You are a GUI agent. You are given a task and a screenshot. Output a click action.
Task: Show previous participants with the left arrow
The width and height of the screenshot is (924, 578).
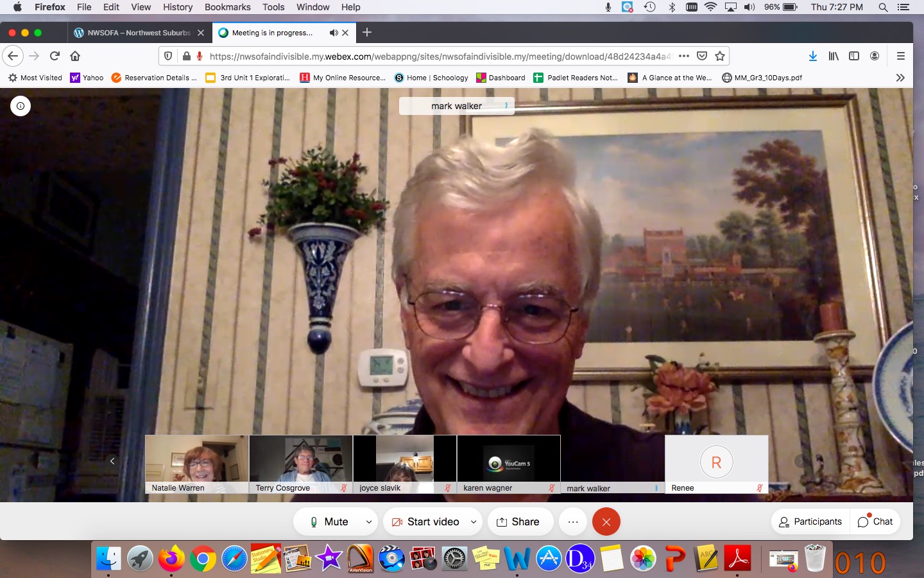112,461
